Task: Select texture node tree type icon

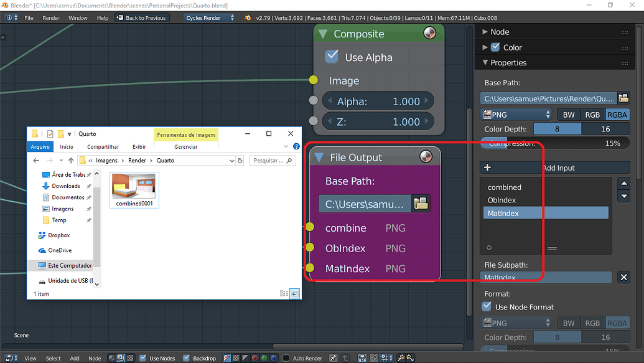Action: coord(130,358)
